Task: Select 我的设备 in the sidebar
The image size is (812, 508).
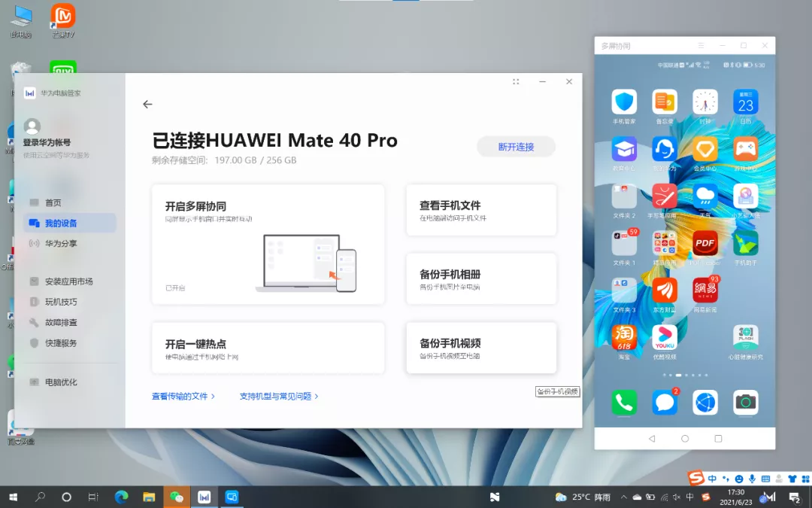Action: [x=69, y=223]
